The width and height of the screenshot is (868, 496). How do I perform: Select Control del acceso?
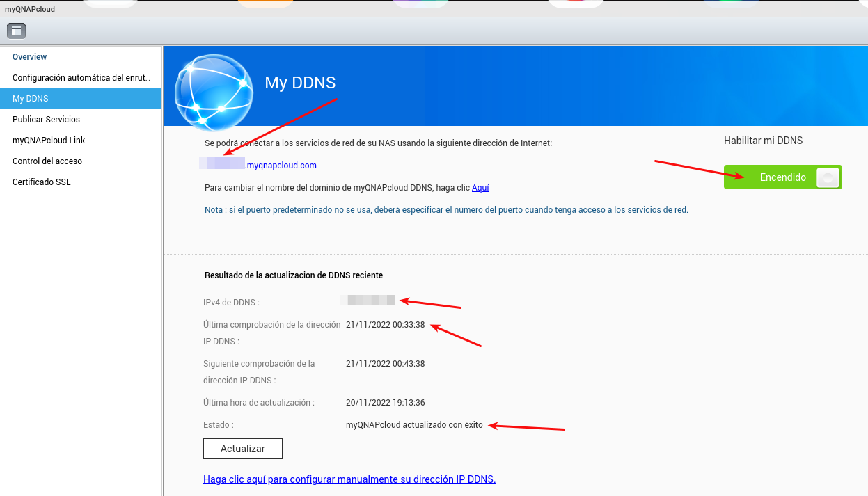47,161
